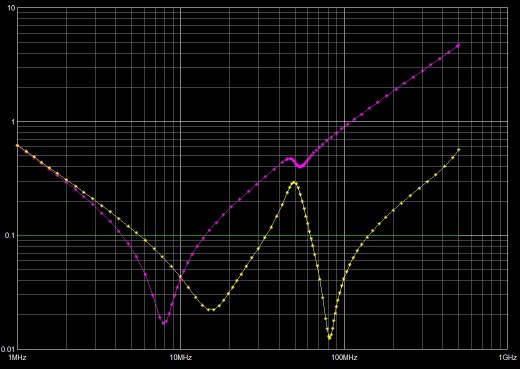Select the 10MHz X axis label
Screen dimensions: 520x369
point(181,358)
